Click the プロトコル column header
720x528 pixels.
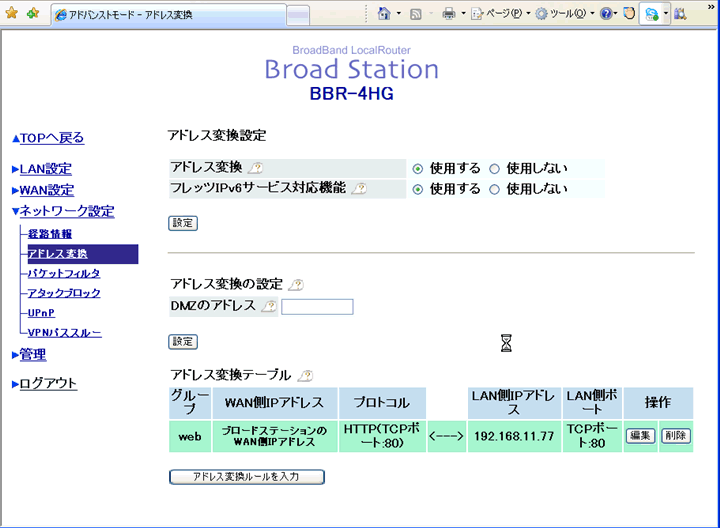[382, 403]
